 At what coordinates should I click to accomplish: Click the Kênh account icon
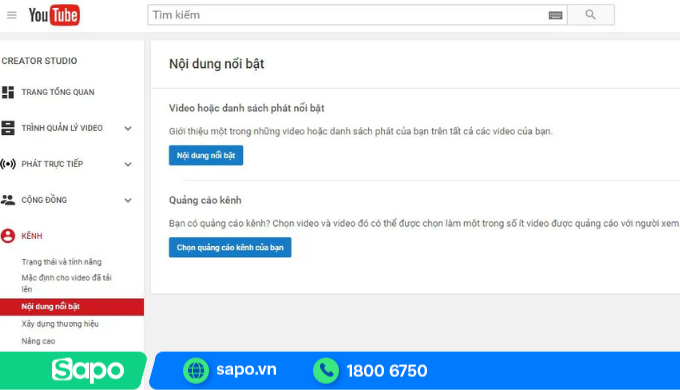pos(8,236)
